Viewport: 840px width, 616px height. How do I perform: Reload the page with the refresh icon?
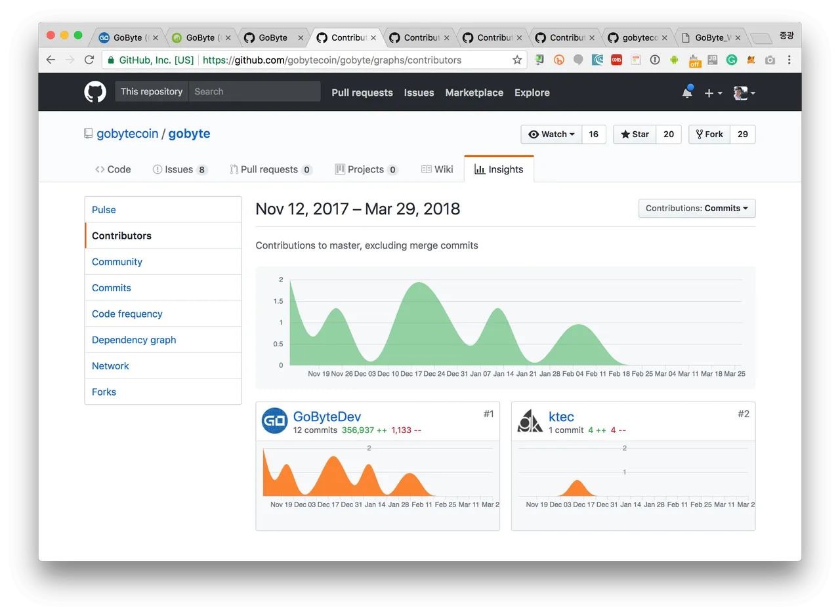(x=89, y=60)
